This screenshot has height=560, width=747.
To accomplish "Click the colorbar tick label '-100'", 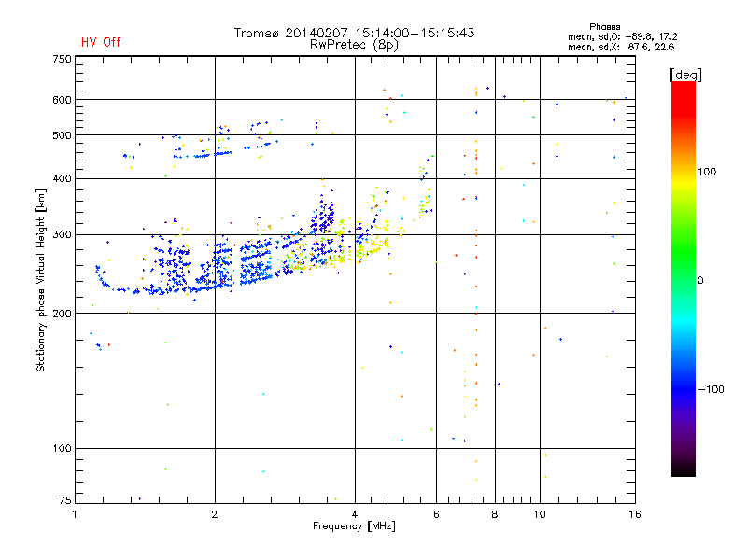I will [711, 389].
